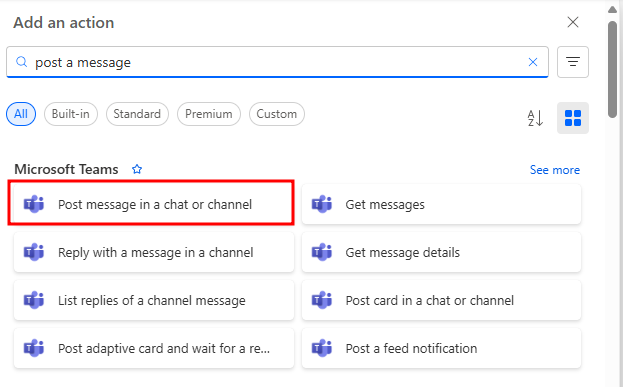Click the scrollbar up arrow

coord(612,10)
